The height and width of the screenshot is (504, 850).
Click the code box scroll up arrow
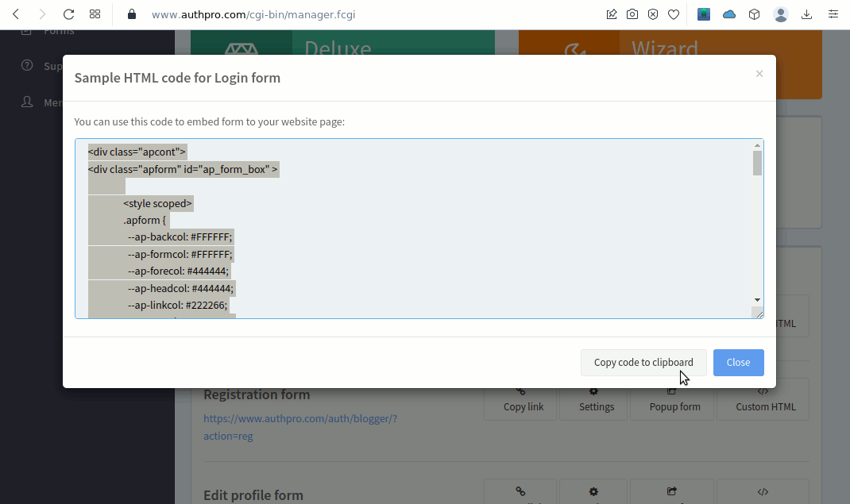click(x=757, y=145)
